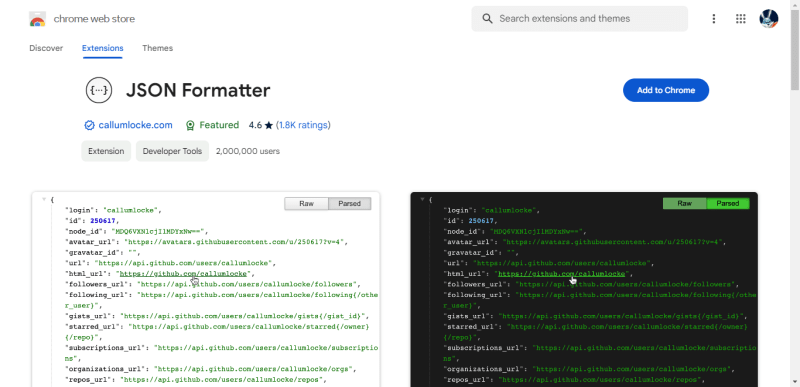Image resolution: width=800 pixels, height=387 pixels.
Task: Click Raw toggle in dark screenshot
Action: tap(684, 203)
